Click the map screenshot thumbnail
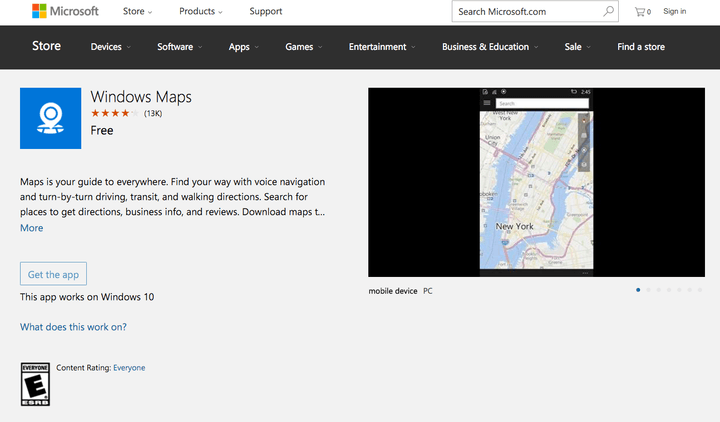Viewport: 720px width, 422px height. point(536,182)
